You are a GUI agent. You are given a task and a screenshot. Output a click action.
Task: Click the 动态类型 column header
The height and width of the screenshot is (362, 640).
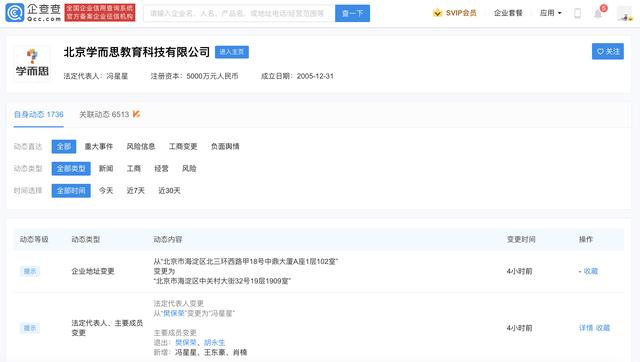86,240
